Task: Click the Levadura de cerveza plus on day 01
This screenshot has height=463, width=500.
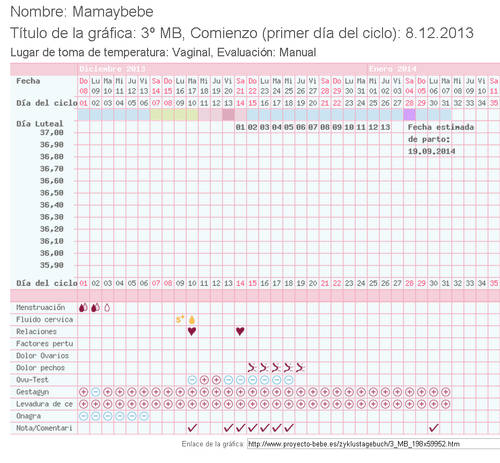Action: pos(83,404)
